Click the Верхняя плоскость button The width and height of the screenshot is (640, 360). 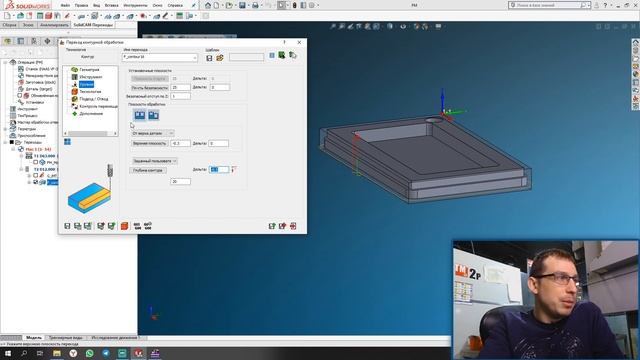149,143
